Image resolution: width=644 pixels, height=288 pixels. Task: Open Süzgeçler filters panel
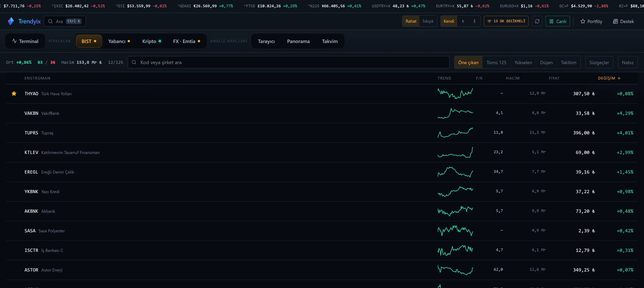599,62
